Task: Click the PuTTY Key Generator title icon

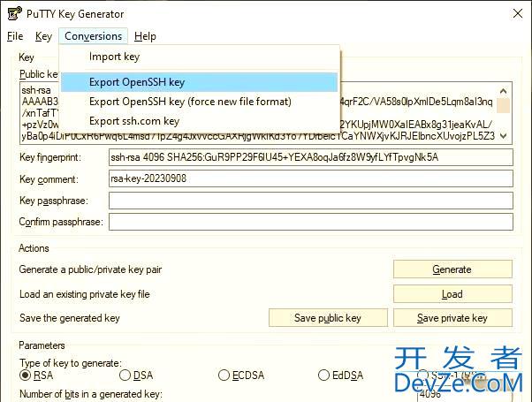Action: (x=14, y=13)
